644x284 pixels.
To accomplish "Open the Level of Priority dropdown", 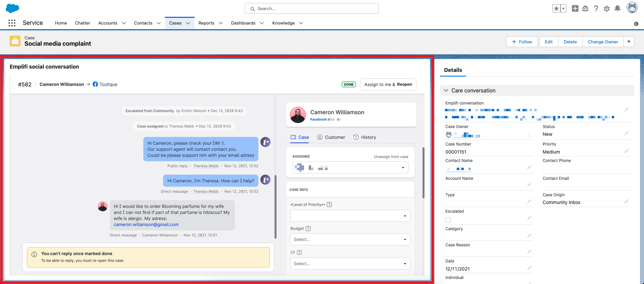I will click(x=350, y=216).
